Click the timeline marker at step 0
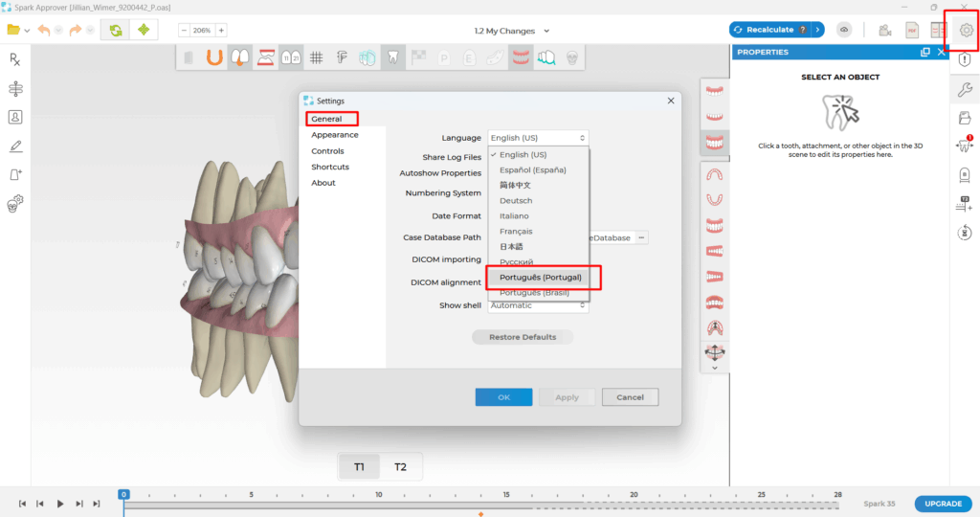The image size is (980, 517). 123,495
